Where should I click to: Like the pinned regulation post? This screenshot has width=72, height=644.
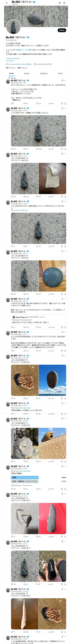[x=37, y=103]
